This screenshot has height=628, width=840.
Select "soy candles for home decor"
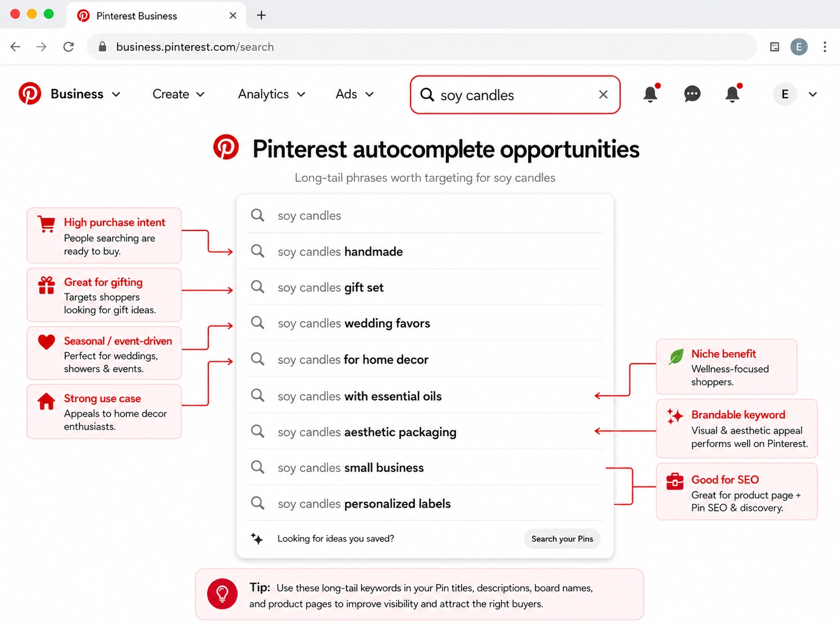click(425, 360)
